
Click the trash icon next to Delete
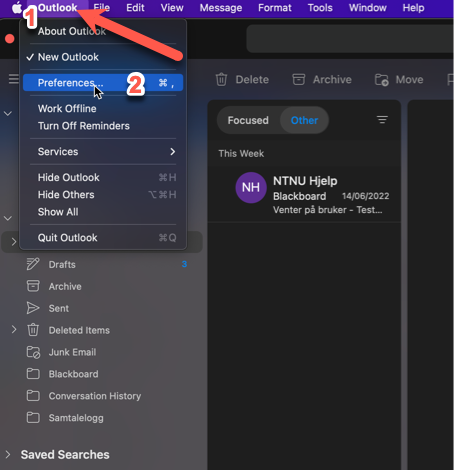coord(221,80)
